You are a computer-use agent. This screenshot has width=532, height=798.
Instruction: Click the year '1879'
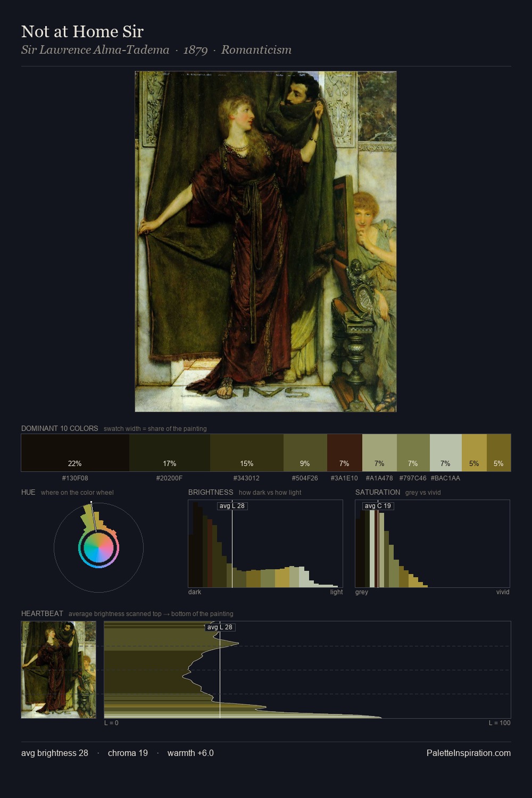click(x=195, y=50)
